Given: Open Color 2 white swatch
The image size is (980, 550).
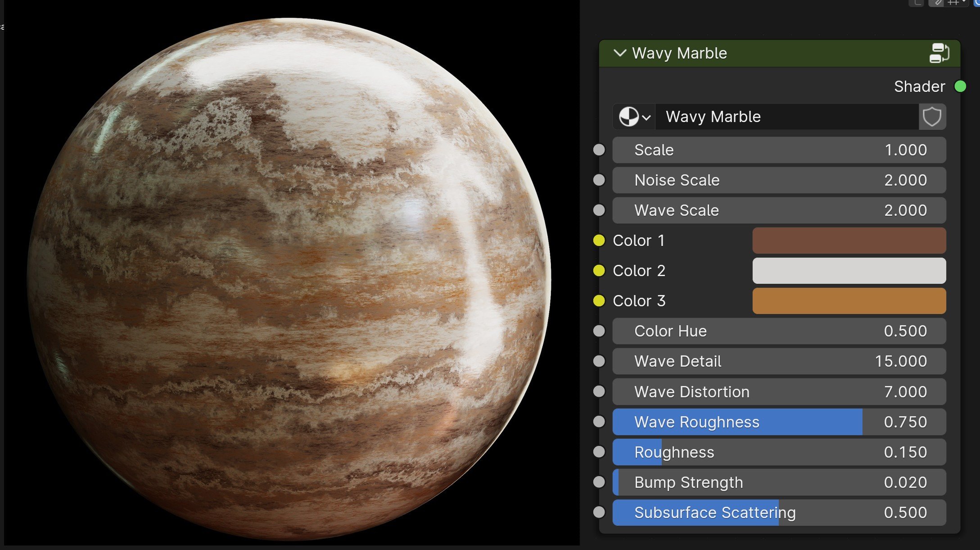Looking at the screenshot, I should coord(849,271).
